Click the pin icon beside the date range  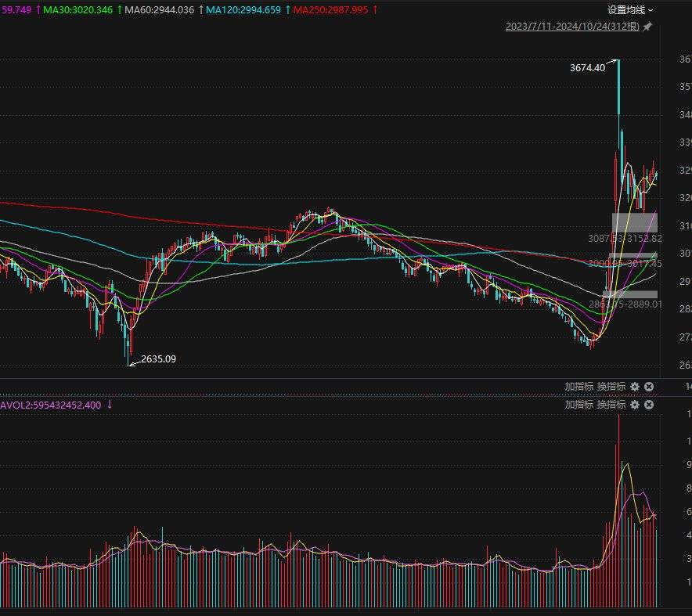point(647,27)
